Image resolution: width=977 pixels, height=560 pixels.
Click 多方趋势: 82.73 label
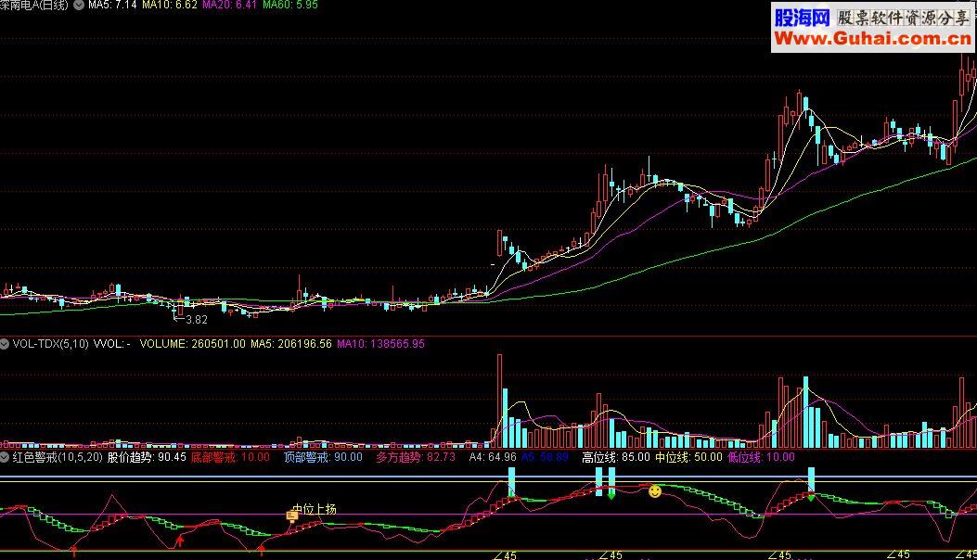[x=416, y=457]
